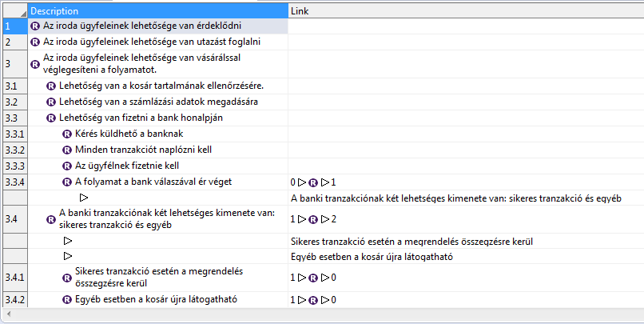Select row number 3.4.2
Screen dimensions: 644x324
tap(15, 300)
